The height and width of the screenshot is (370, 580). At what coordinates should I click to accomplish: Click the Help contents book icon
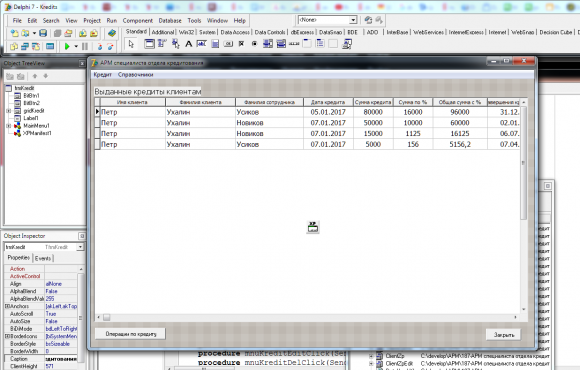pyautogui.click(x=112, y=33)
